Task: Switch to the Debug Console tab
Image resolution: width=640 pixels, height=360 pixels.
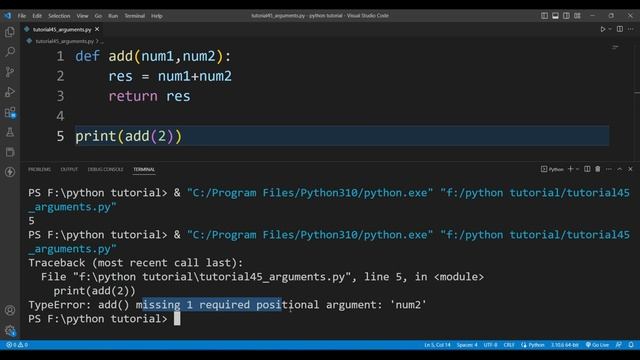Action: pos(105,169)
